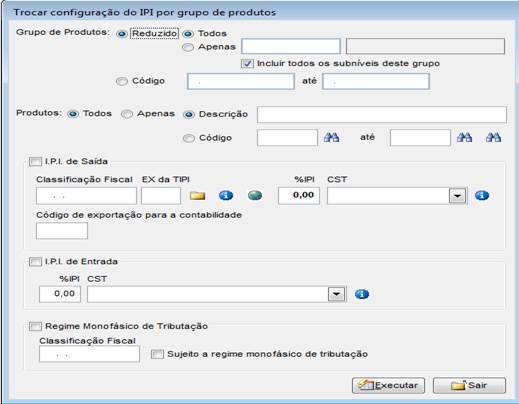Select the Reduzido radio button
This screenshot has height=404, width=519.
tap(122, 34)
